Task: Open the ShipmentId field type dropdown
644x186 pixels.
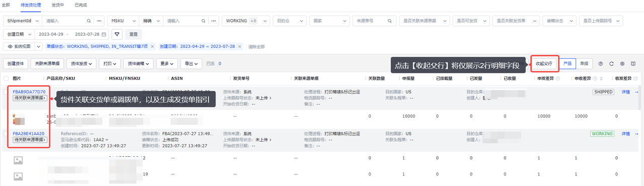Action: [23, 21]
